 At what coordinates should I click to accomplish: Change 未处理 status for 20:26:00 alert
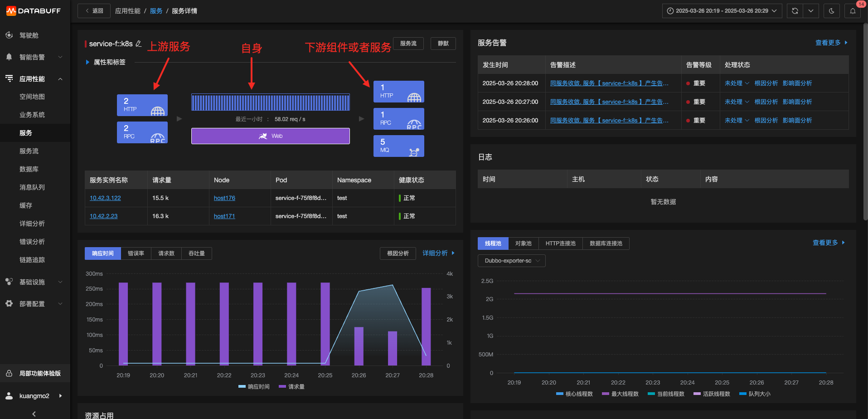(x=737, y=120)
